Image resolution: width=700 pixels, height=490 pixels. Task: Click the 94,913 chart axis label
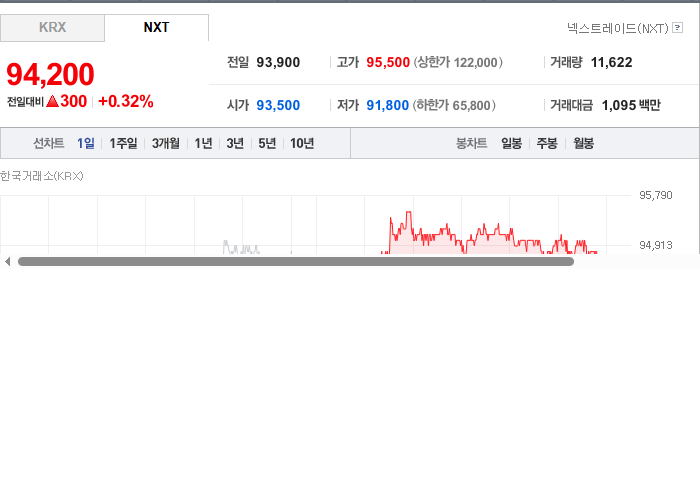[x=655, y=245]
